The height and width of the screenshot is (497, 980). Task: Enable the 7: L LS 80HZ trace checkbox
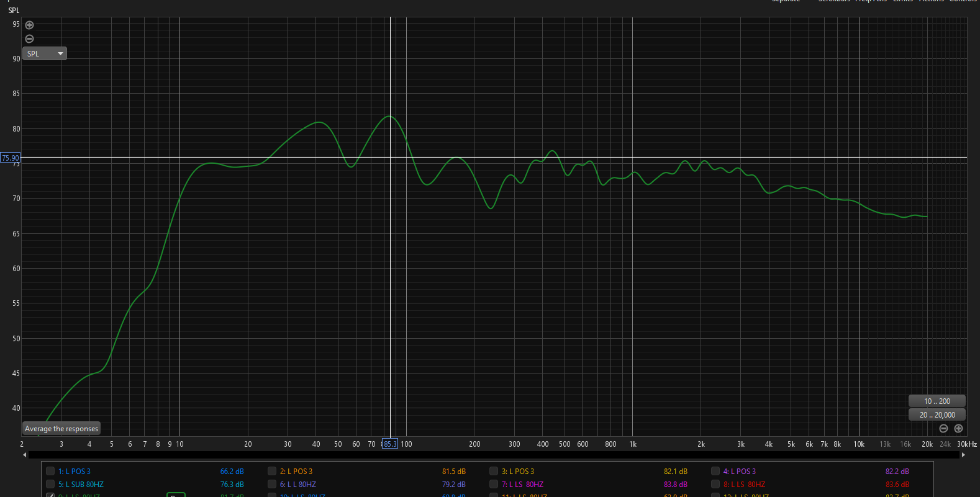(494, 484)
